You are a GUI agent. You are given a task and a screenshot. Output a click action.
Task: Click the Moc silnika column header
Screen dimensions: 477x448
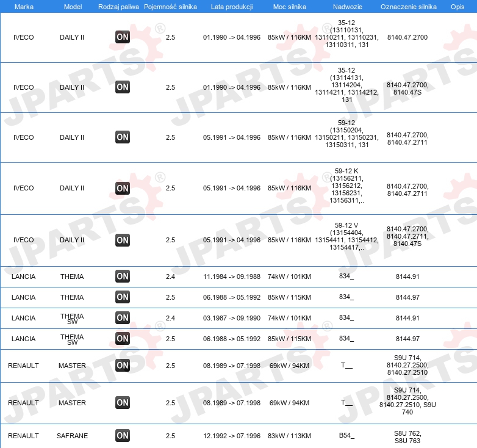(290, 7)
